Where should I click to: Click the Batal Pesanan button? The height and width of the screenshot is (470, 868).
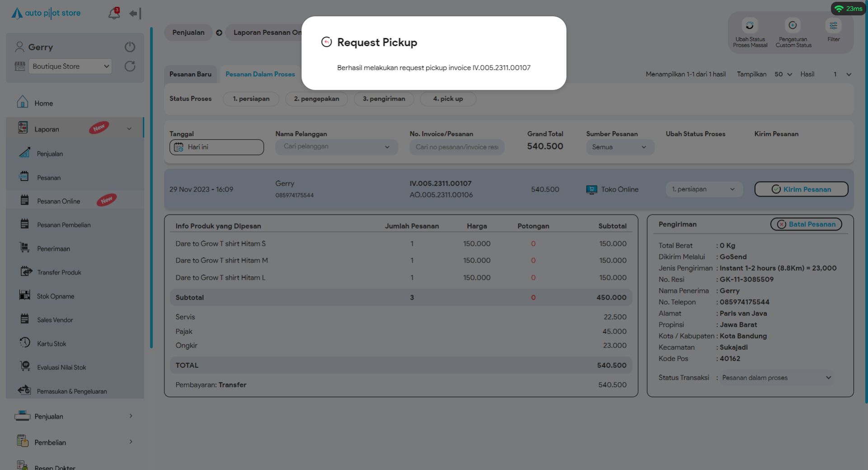806,224
